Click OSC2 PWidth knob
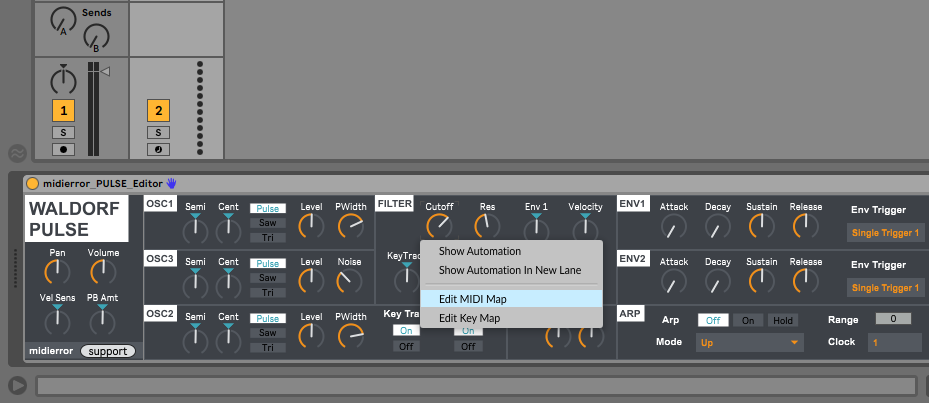 [351, 337]
